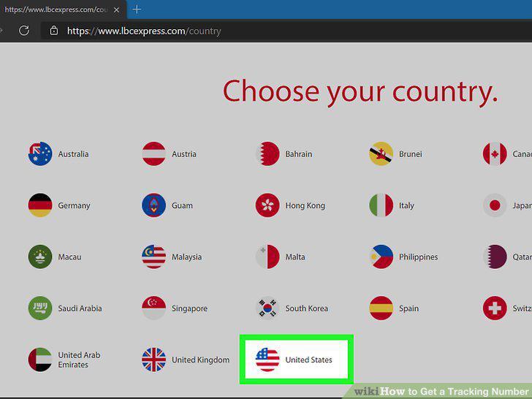The image size is (532, 399).
Task: Close the lbcexpress.com browser tab
Action: point(116,9)
